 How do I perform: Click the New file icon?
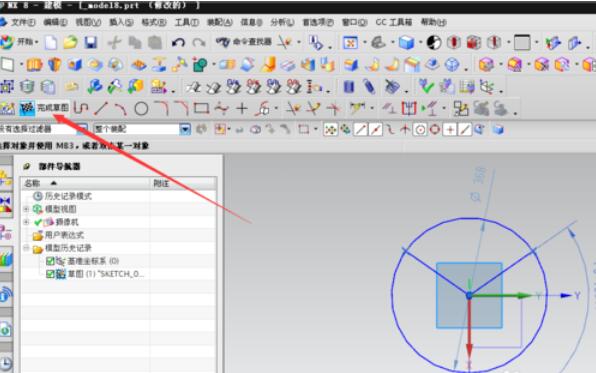[51, 43]
